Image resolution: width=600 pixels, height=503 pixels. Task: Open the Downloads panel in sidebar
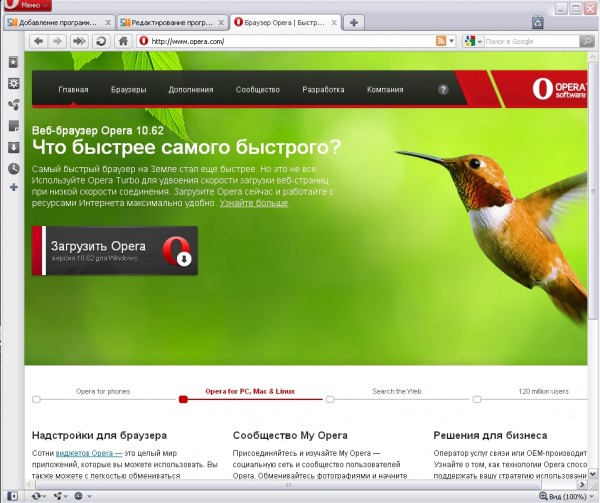pos(13,147)
